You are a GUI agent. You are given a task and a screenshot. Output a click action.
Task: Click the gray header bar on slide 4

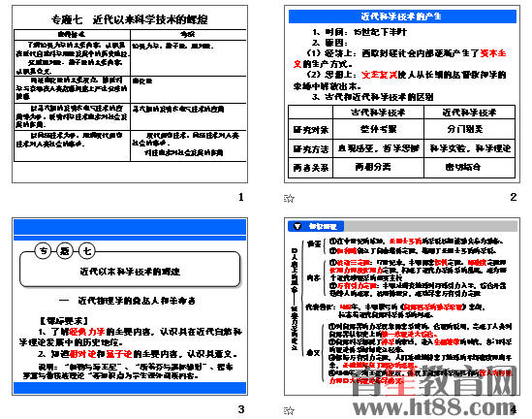(x=430, y=226)
